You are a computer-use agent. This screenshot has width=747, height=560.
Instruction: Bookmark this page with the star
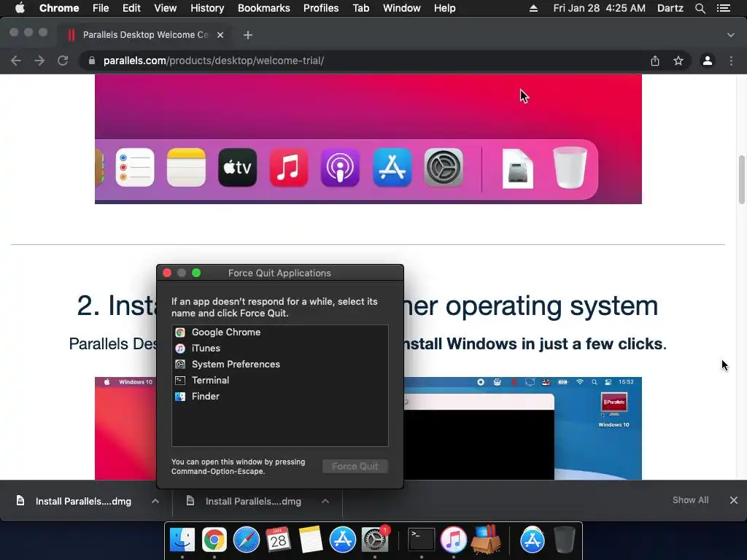coord(678,61)
